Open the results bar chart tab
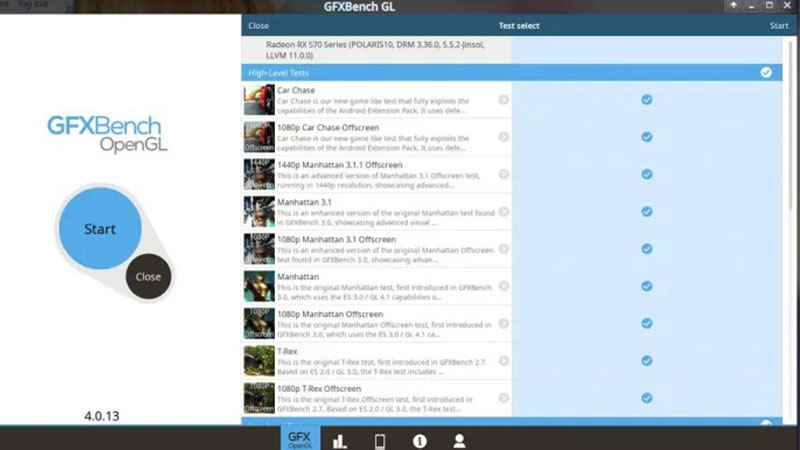 point(340,441)
